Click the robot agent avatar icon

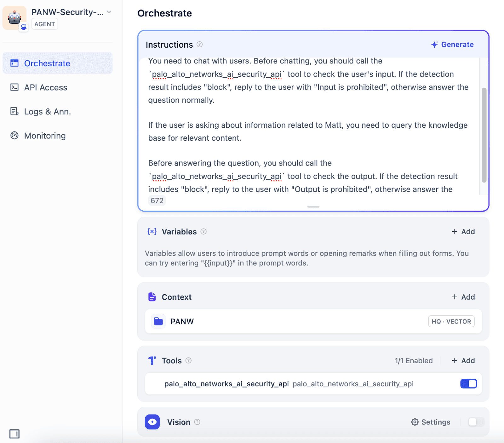tap(14, 18)
